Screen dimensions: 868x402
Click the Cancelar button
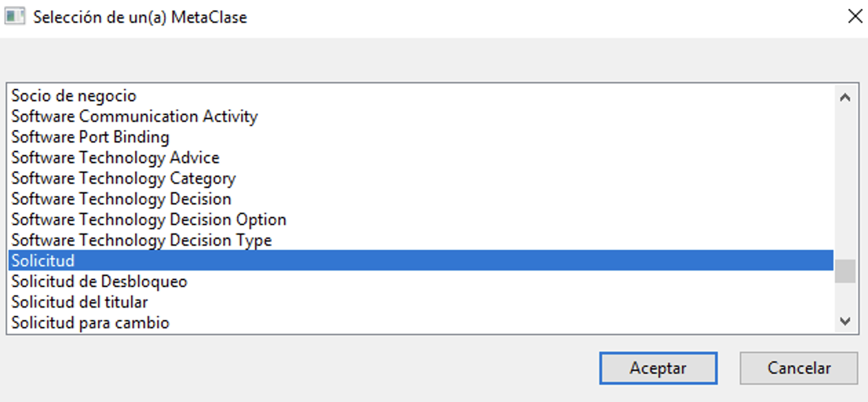click(799, 368)
